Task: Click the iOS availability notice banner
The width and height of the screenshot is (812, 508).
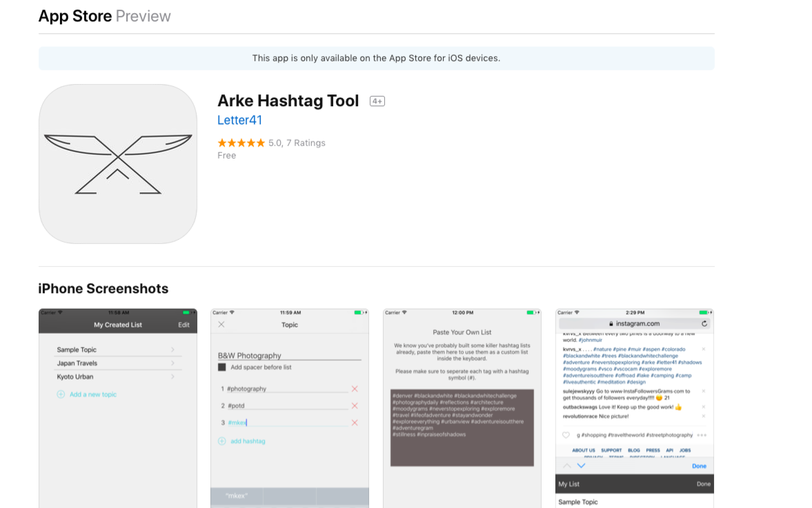Action: tap(377, 59)
